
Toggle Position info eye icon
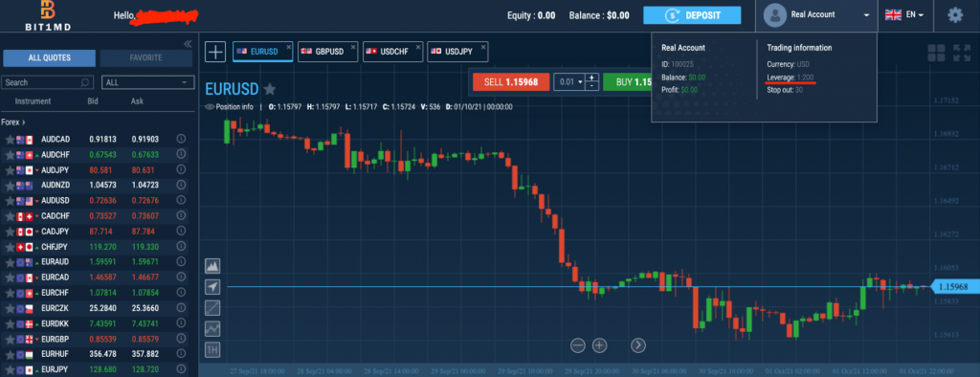210,107
